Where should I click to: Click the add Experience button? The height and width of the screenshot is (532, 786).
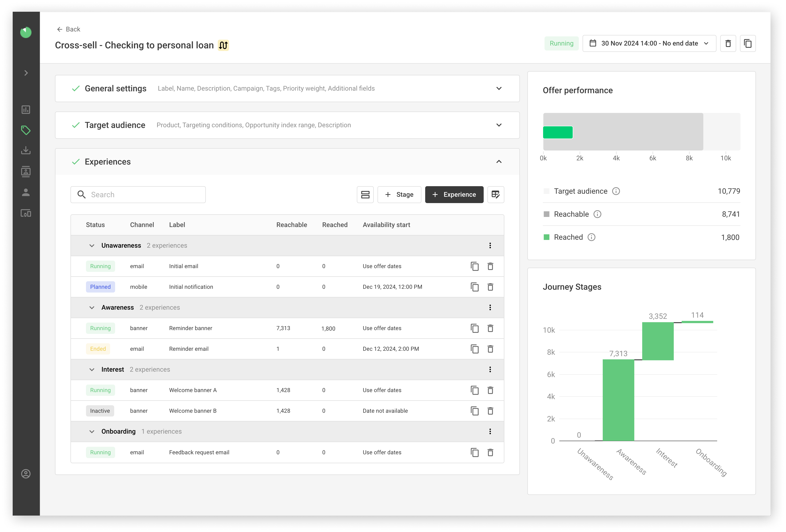454,195
